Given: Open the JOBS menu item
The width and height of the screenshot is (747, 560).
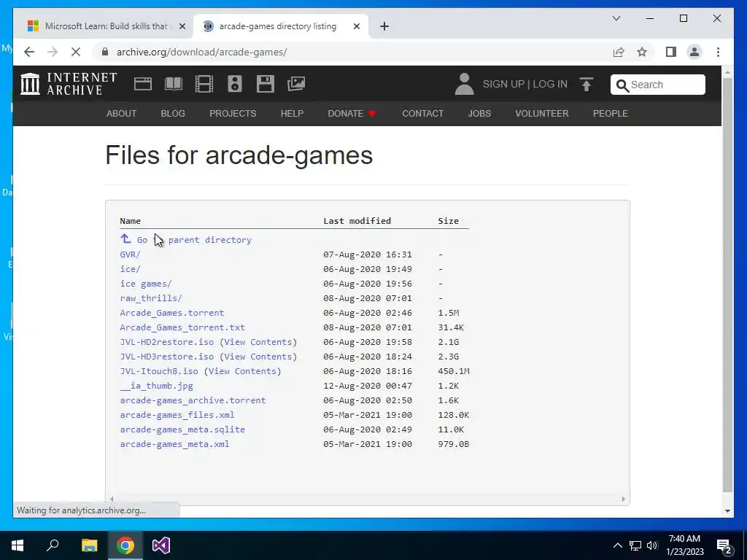Looking at the screenshot, I should coord(479,113).
